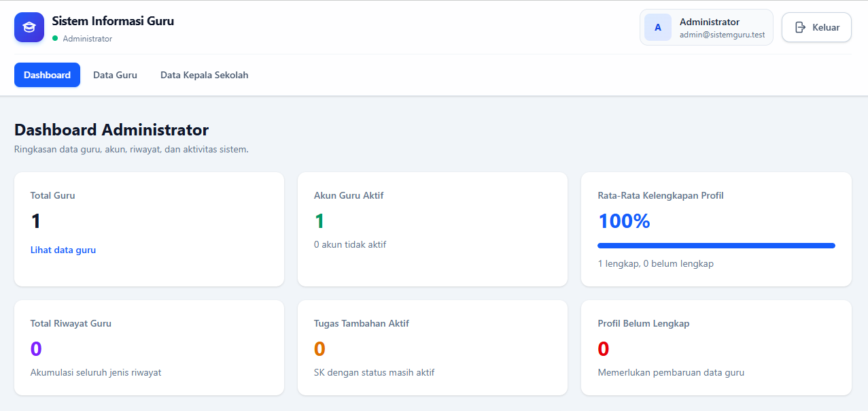
Task: Click the logout arrow icon in Keluar
Action: click(800, 27)
